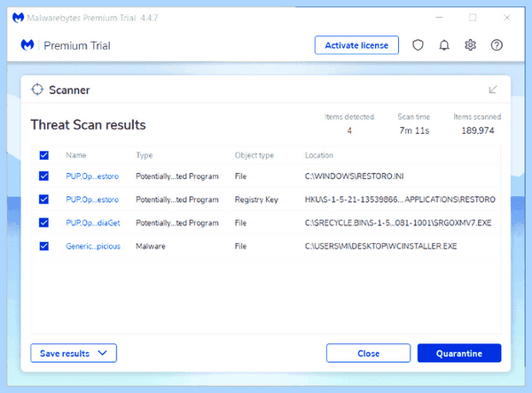Click the Registry Key object type cell

(256, 200)
